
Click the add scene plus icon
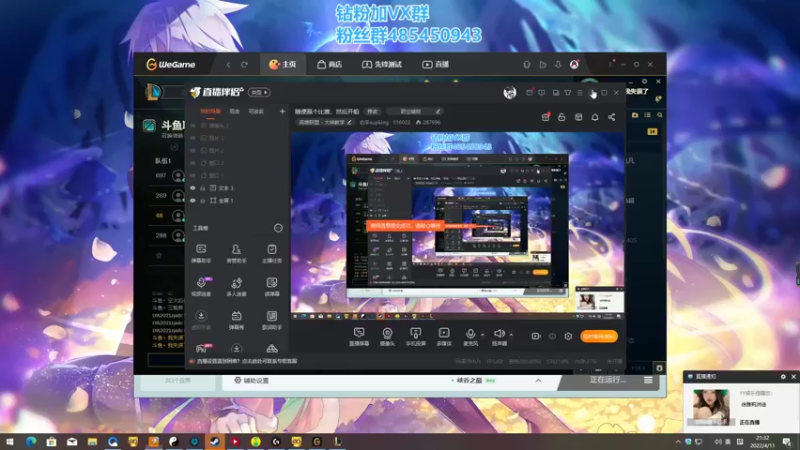pos(282,111)
